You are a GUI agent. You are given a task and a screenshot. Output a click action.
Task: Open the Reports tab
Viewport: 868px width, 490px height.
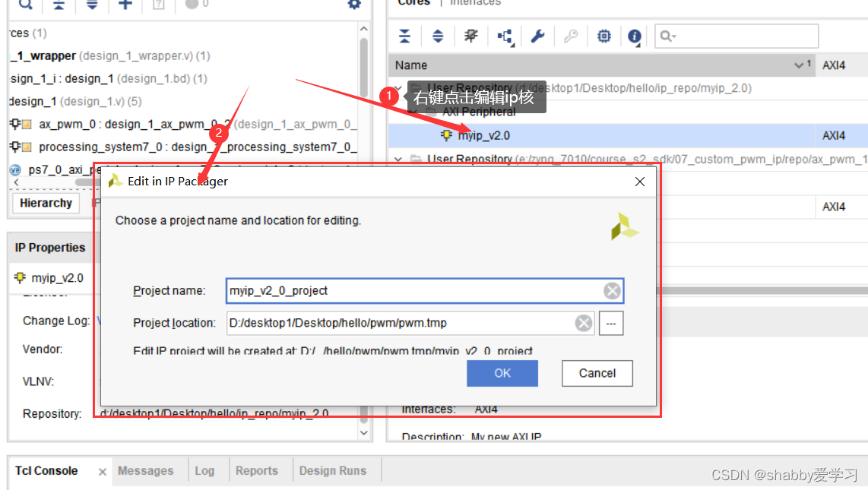tap(257, 471)
